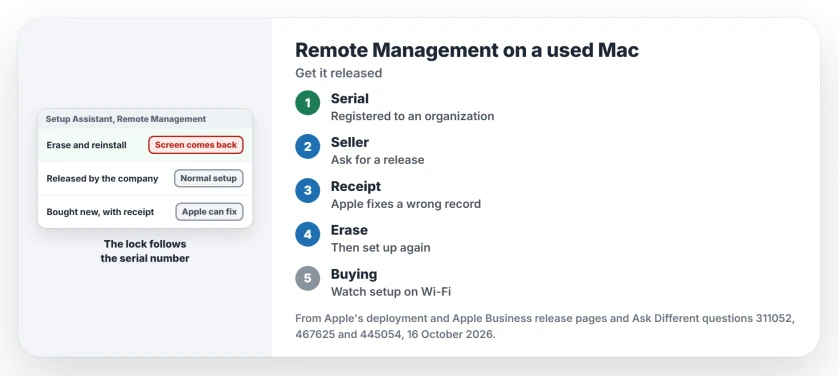Click the "Normal setup" badge
The width and height of the screenshot is (839, 376).
pyautogui.click(x=209, y=178)
